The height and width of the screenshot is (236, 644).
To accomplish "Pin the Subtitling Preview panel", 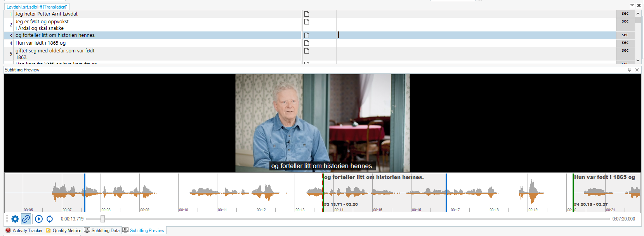I will point(630,70).
